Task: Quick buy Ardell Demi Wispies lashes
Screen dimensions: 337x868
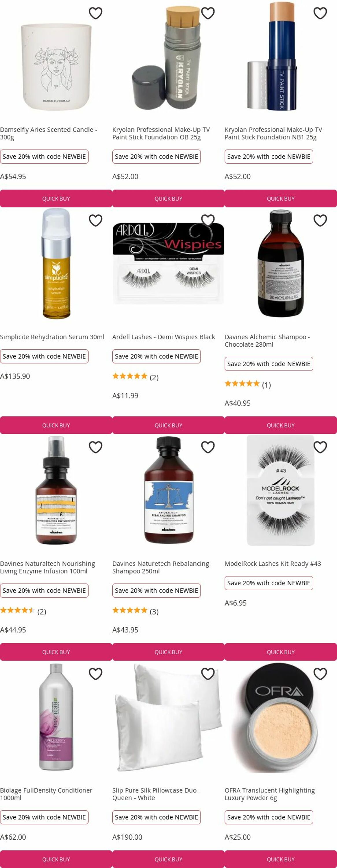Action: [x=168, y=425]
